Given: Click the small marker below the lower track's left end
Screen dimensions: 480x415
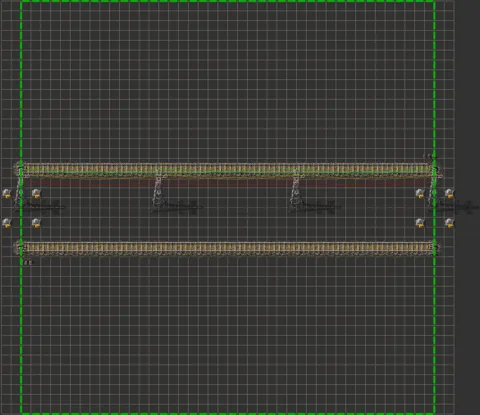Looking at the screenshot, I should click(28, 263).
